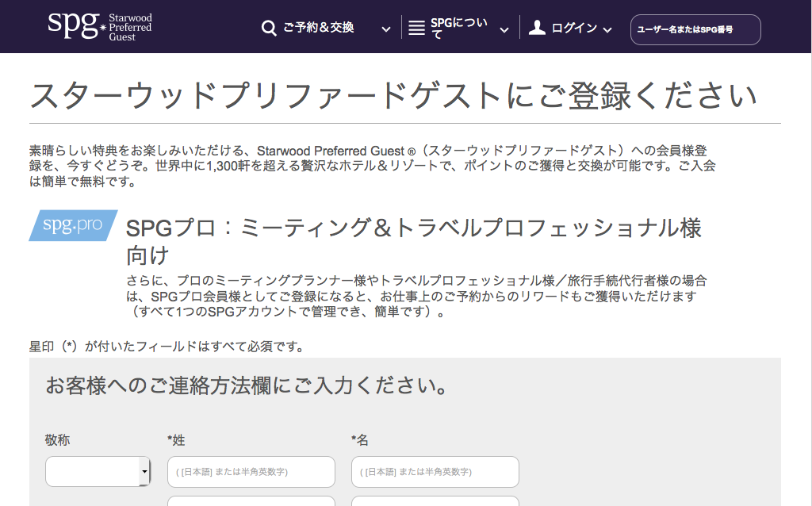Click the page title スターウッドプリファードゲストにご登録ください
Screen dimensions: 812x506
tap(393, 96)
